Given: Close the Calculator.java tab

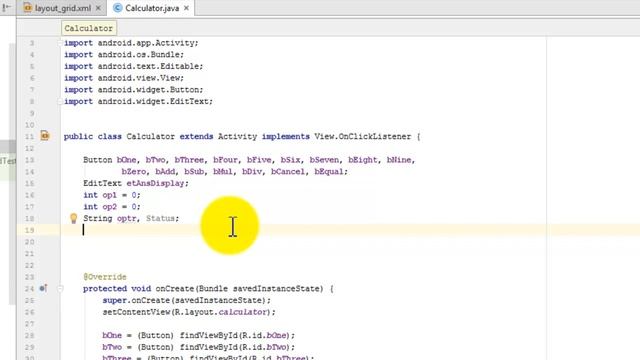Looking at the screenshot, I should coord(186,8).
